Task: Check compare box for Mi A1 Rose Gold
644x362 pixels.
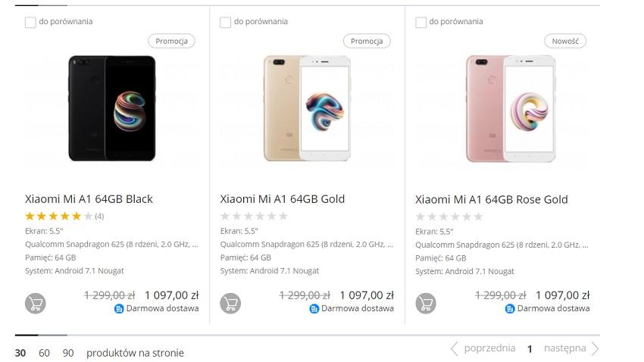Action: click(x=420, y=22)
